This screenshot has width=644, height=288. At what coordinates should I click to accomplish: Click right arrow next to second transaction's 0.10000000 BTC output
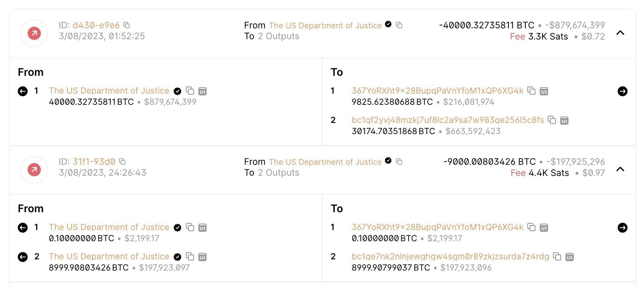[x=622, y=227]
